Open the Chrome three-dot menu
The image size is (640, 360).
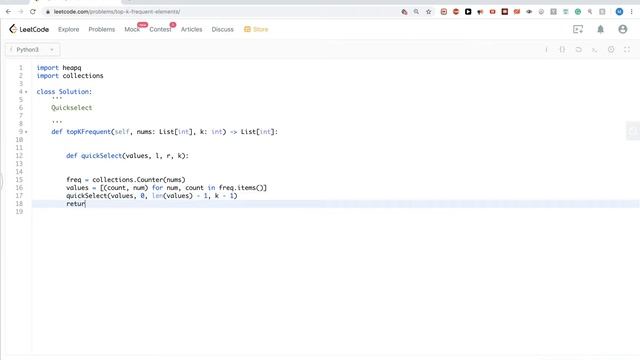631,12
